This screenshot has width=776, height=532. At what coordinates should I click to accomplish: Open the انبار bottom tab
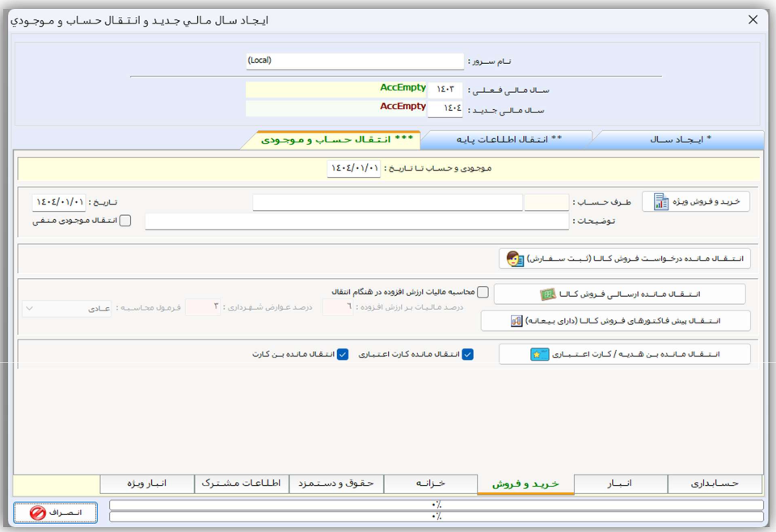[621, 483]
